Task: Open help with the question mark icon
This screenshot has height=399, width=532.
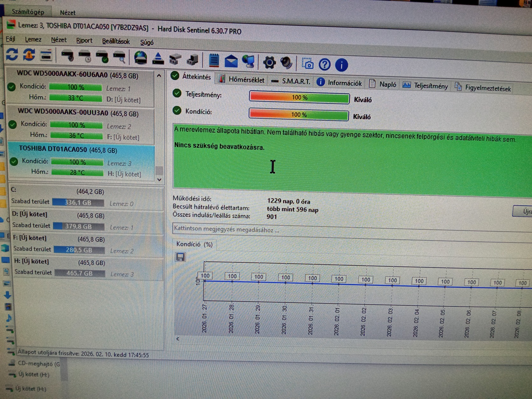Action: click(x=325, y=64)
